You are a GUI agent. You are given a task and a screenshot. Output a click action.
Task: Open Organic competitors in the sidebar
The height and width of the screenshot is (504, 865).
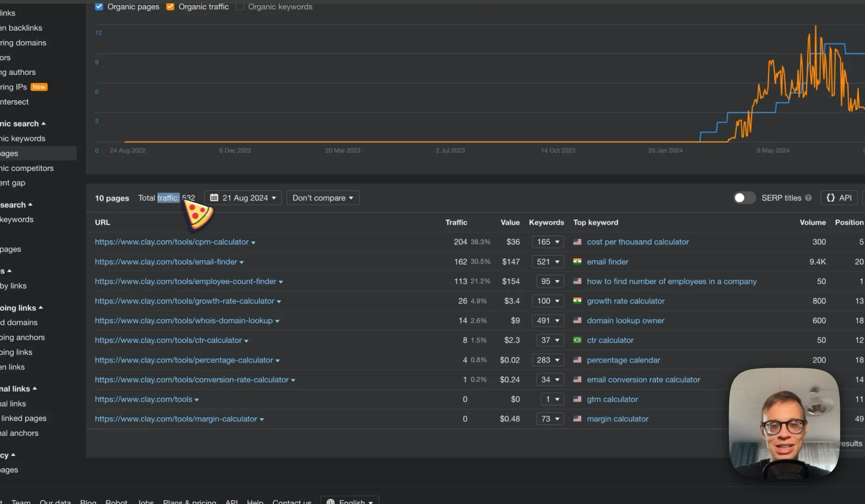[x=27, y=168]
